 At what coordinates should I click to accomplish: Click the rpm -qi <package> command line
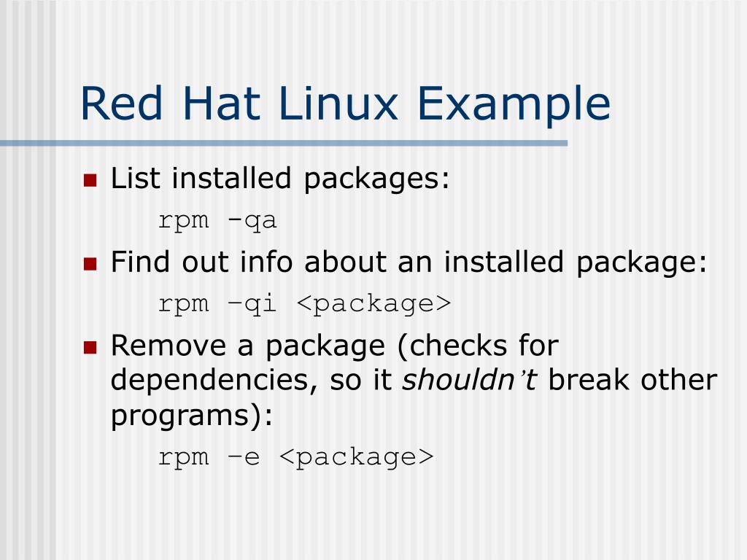(304, 304)
